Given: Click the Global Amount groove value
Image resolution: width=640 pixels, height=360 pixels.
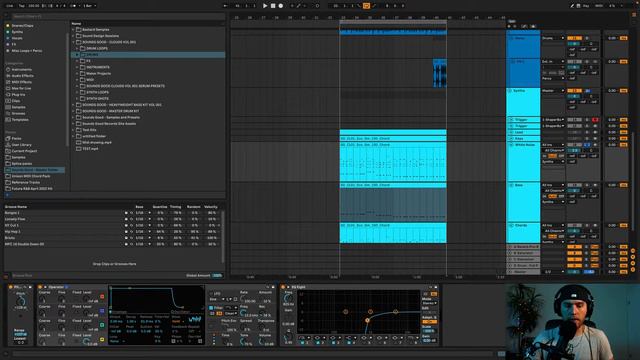Looking at the screenshot, I should [x=217, y=276].
